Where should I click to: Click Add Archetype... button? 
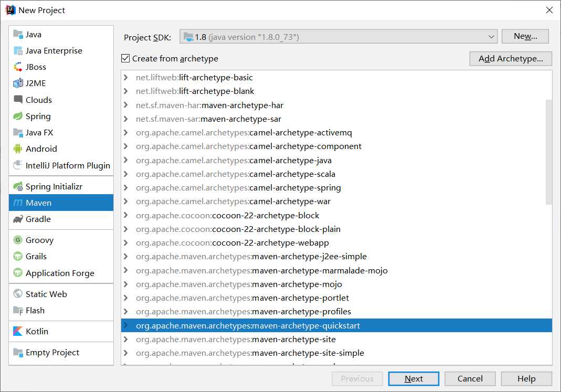click(x=511, y=59)
